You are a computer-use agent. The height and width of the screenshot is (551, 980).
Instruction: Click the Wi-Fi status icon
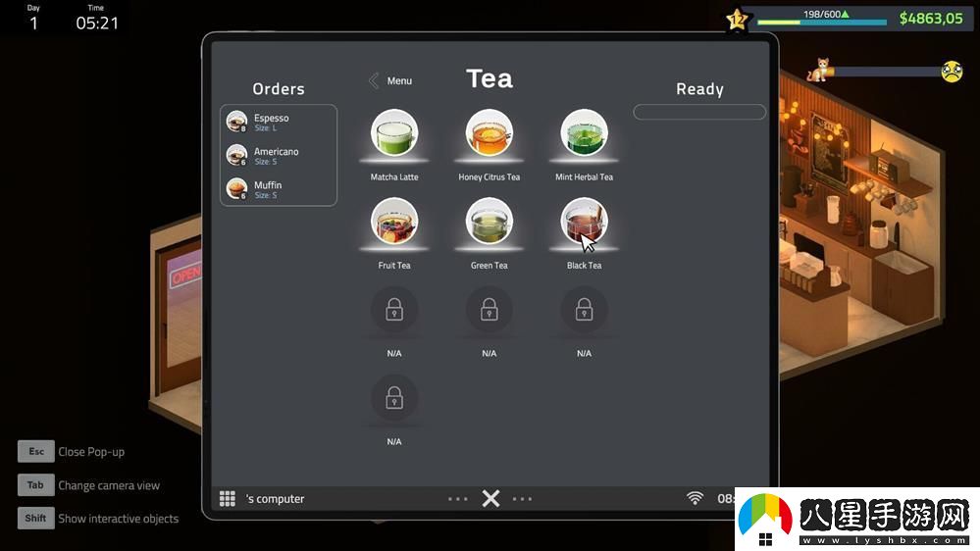pos(695,498)
